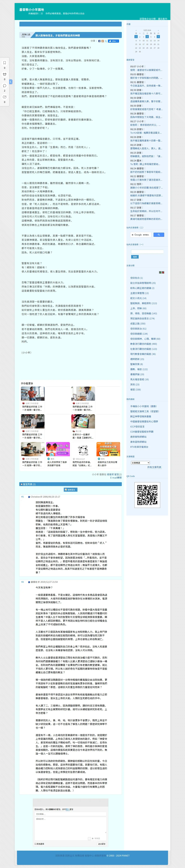Open category 馬太福音查經 (16)
Viewport: 185px width, 868px height.
(139, 379)
